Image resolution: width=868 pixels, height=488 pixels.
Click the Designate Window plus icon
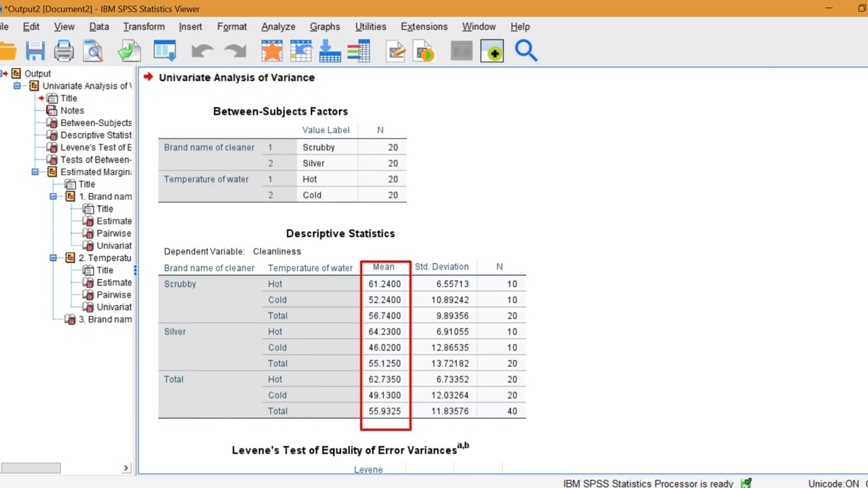[492, 52]
